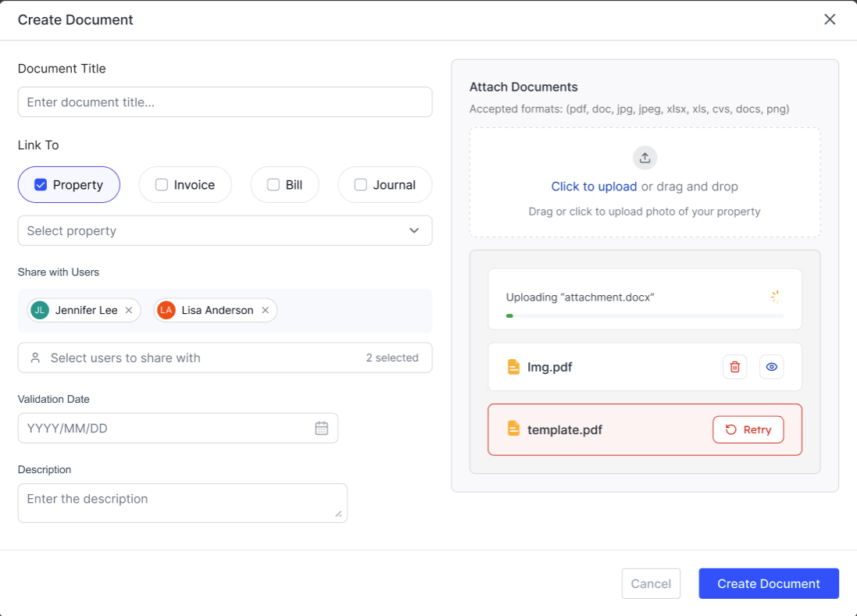The image size is (857, 616).
Task: Click the upload arrow icon
Action: click(x=645, y=158)
